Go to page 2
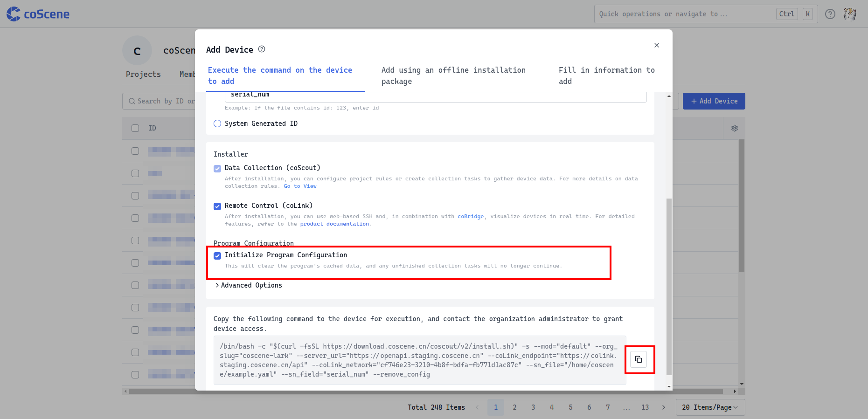The width and height of the screenshot is (868, 419). pos(514,407)
